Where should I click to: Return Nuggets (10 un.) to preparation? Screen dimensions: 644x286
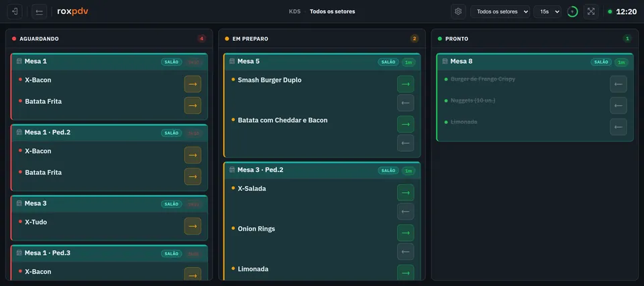[x=618, y=105]
